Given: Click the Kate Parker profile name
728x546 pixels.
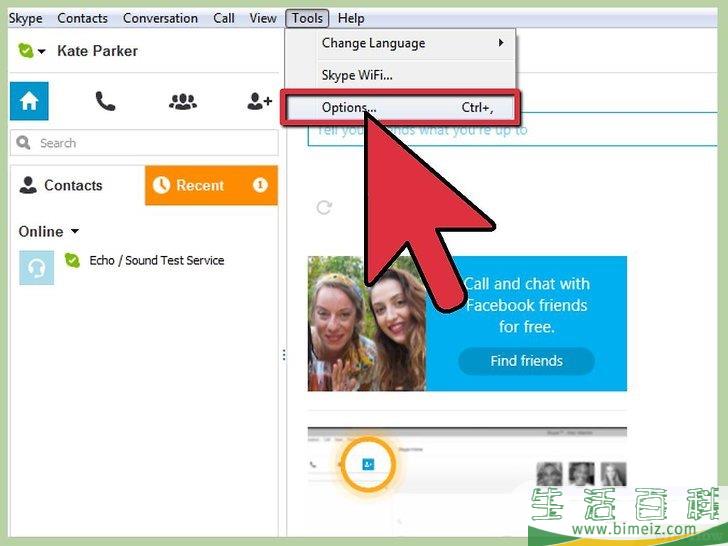Looking at the screenshot, I should (98, 51).
